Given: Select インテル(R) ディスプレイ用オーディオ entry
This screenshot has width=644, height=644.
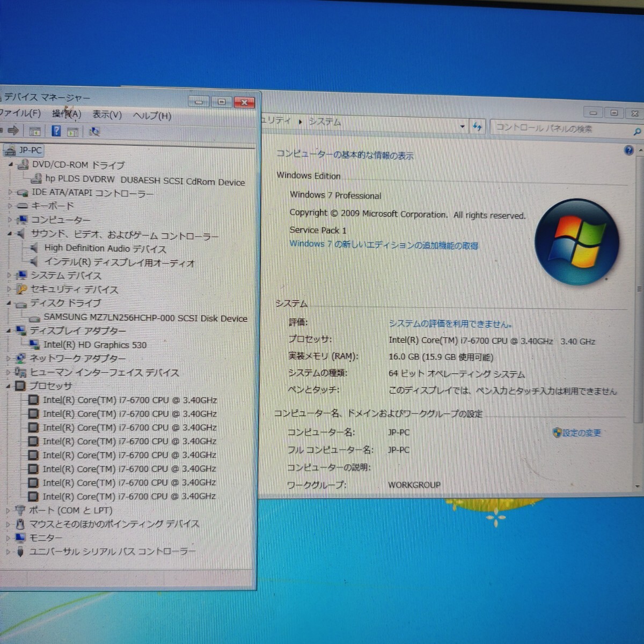Looking at the screenshot, I should pyautogui.click(x=119, y=262).
